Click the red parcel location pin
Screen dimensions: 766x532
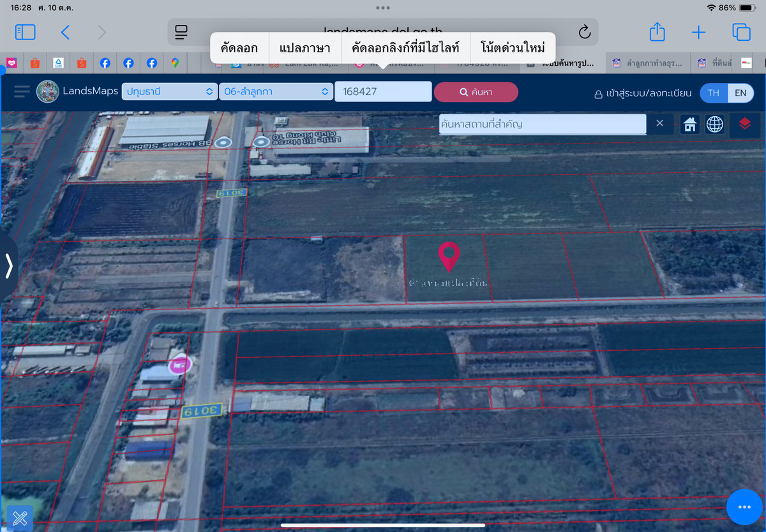449,255
